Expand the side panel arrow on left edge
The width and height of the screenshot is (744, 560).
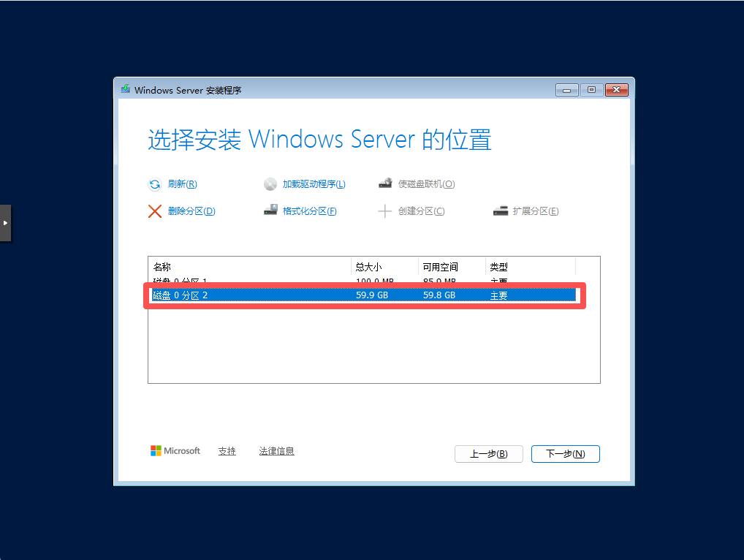click(x=5, y=223)
